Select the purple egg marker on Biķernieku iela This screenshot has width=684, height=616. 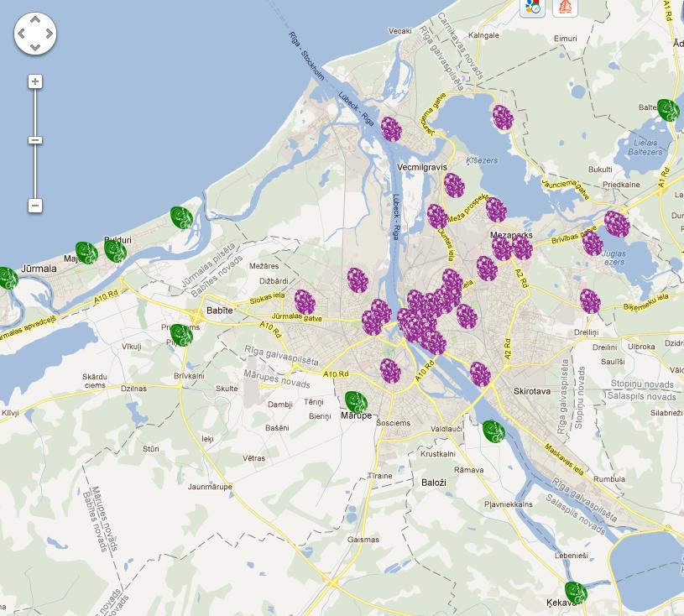[x=590, y=301]
